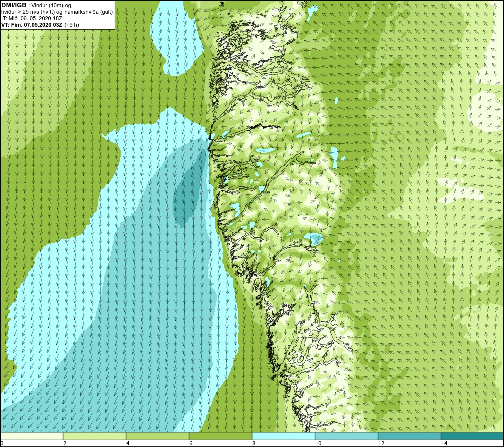Click the scale label 8

(254, 443)
